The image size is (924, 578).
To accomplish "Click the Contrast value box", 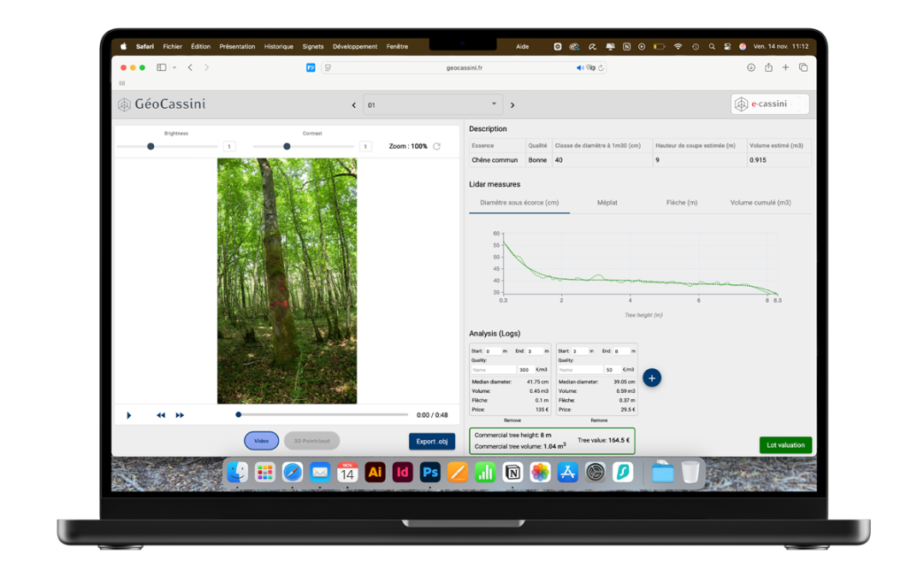I will 365,146.
